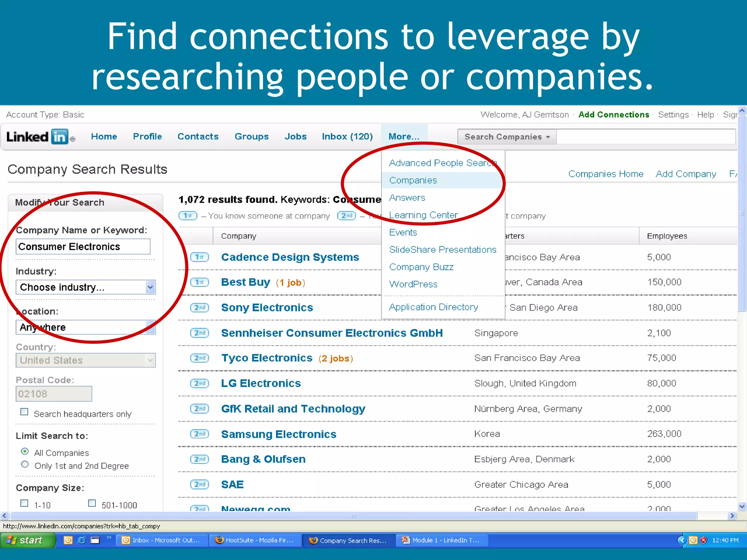The image size is (747, 560).
Task: Click 2nd degree badge beside Sony Electronics
Action: point(200,308)
